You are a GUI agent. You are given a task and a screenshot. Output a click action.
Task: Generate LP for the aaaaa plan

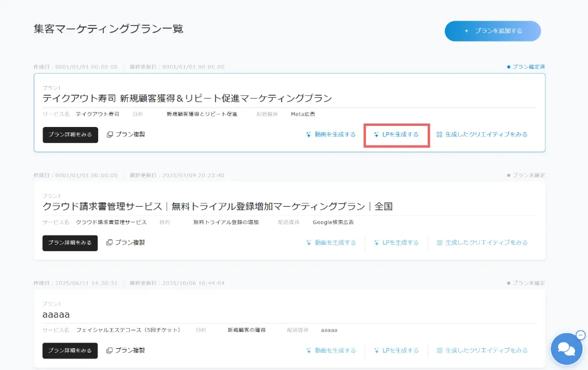(396, 350)
